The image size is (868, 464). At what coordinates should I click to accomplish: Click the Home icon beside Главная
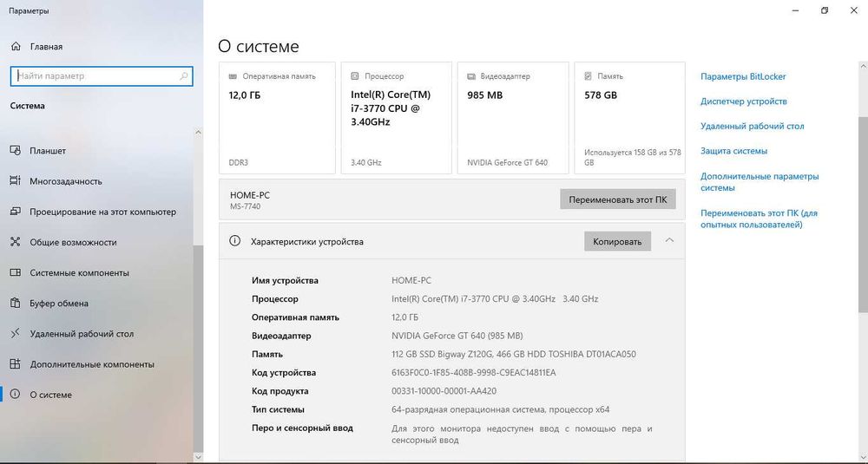[16, 47]
